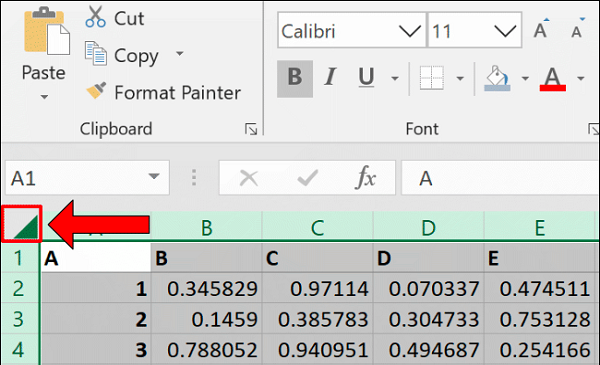Viewport: 600px width, 365px height.
Task: Click cell with value 0.940951
Action: pyautogui.click(x=318, y=349)
